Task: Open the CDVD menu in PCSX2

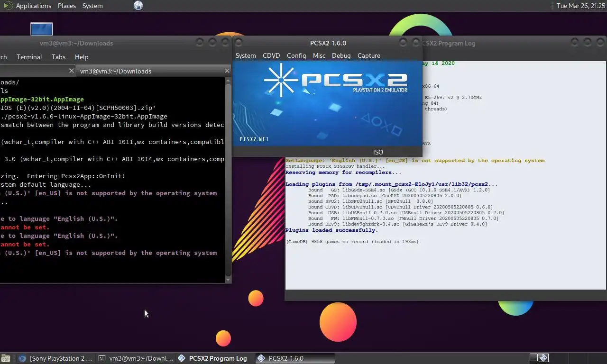Action: coord(271,55)
